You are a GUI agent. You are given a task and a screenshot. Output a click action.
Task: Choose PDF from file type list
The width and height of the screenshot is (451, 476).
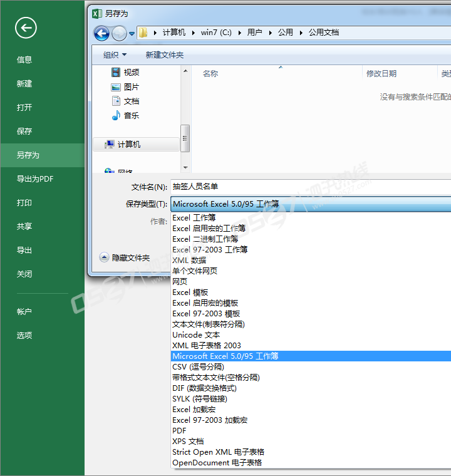[179, 431]
